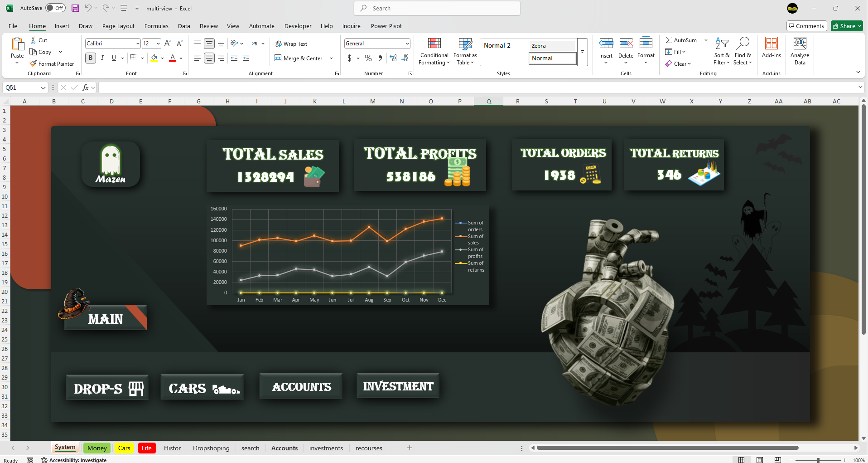Apply percent style to the cell
868x463 pixels.
tap(368, 58)
